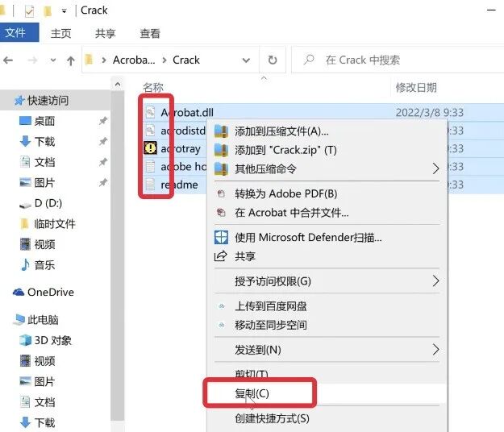Select the Acroba... breadcrumb segment

pyautogui.click(x=134, y=60)
